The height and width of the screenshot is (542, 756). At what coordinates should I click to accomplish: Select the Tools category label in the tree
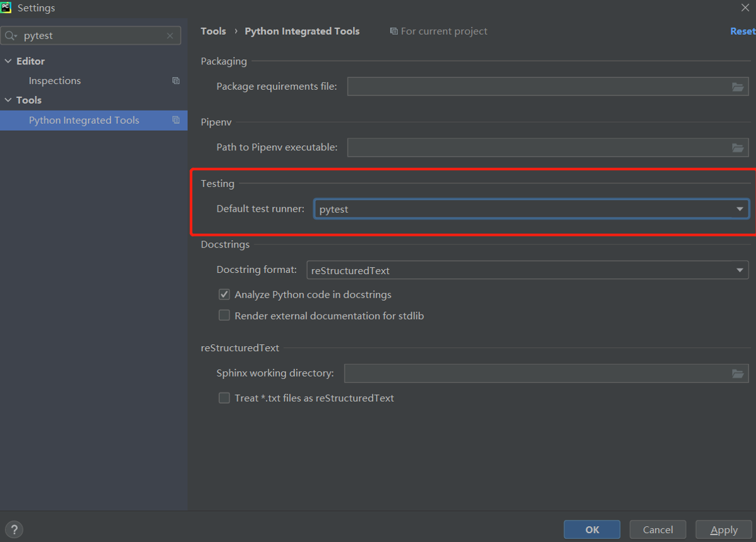coord(29,100)
